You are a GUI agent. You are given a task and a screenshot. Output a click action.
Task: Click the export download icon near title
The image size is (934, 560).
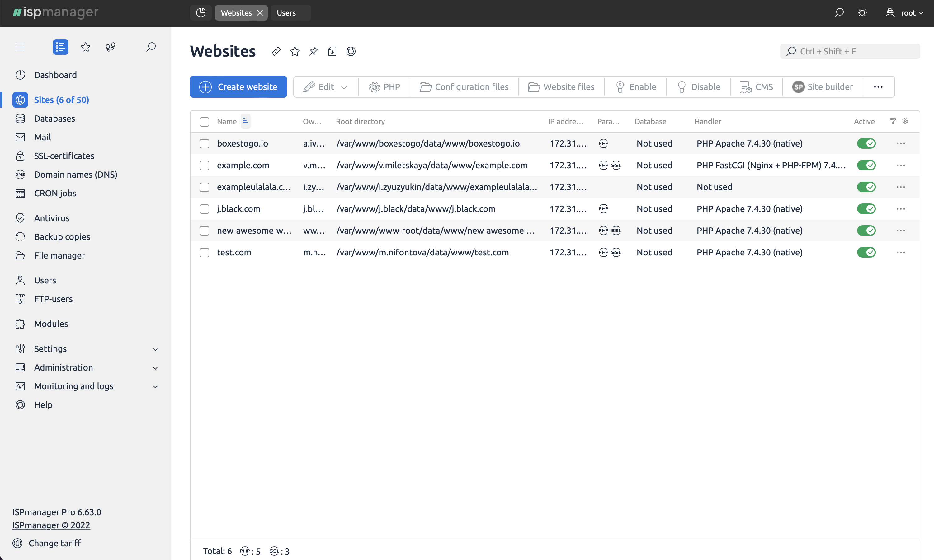pyautogui.click(x=332, y=51)
